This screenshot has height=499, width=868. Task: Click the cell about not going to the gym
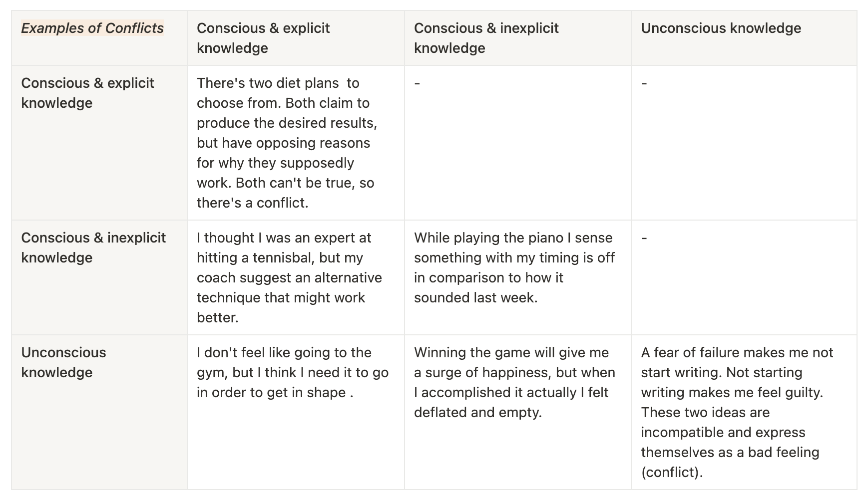pyautogui.click(x=292, y=372)
